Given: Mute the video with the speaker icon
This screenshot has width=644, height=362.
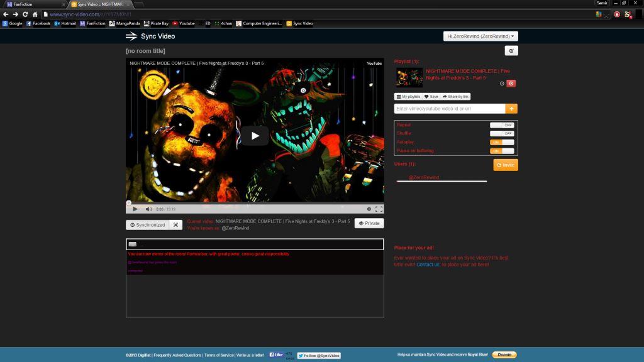Looking at the screenshot, I should point(148,209).
